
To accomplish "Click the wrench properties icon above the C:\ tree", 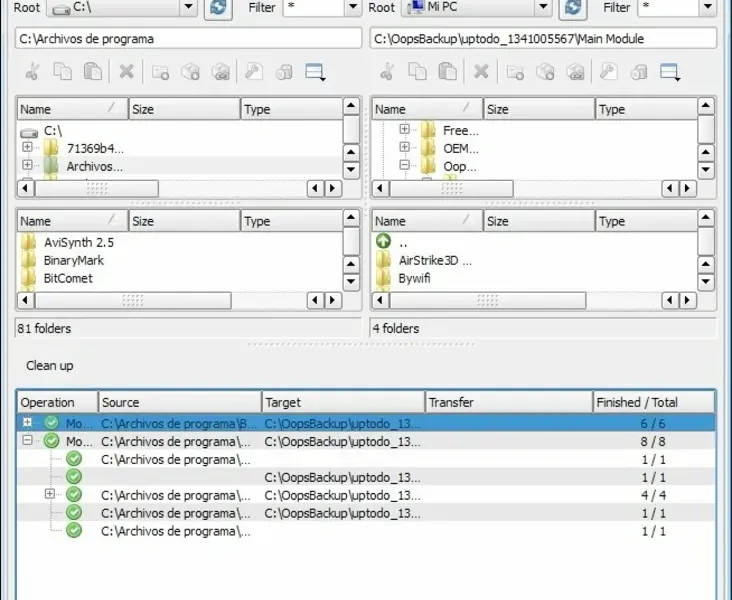I will (254, 72).
